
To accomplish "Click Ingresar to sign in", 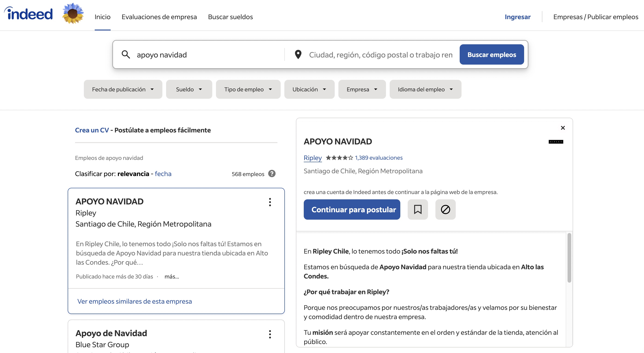I will 517,17.
